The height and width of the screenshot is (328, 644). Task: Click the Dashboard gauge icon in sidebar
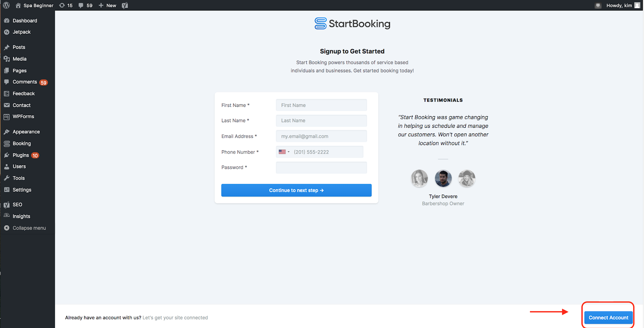pyautogui.click(x=6, y=20)
